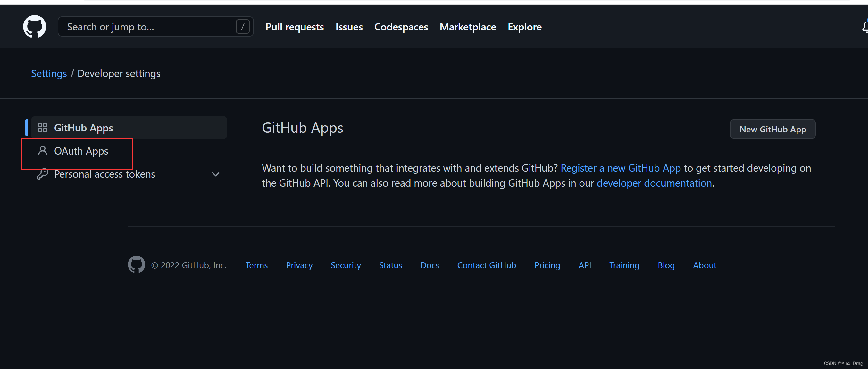Click the GitHub Apps page heading

pyautogui.click(x=302, y=128)
